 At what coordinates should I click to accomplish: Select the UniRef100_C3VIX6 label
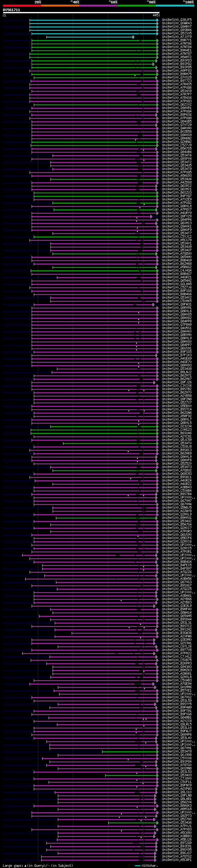point(177,386)
